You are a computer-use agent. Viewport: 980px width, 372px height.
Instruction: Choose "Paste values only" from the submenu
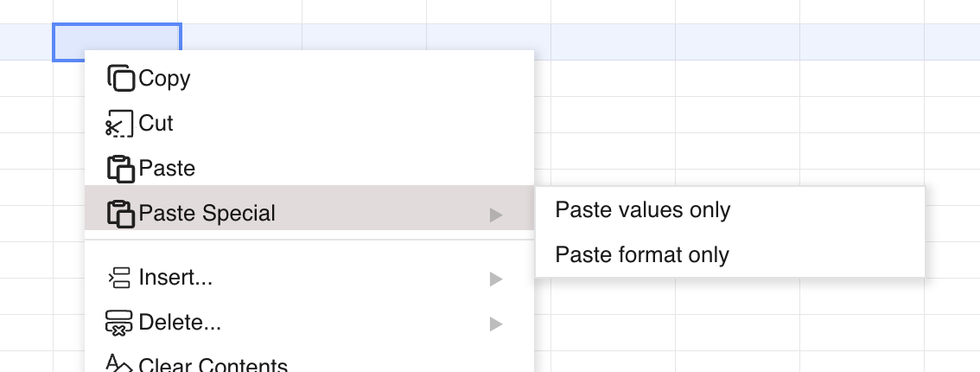(x=643, y=210)
